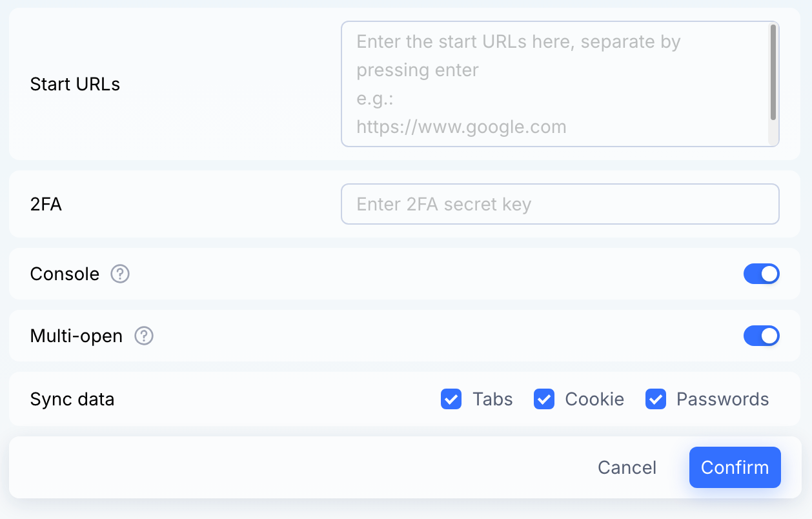Click the Cookie checkbox label text

(594, 400)
